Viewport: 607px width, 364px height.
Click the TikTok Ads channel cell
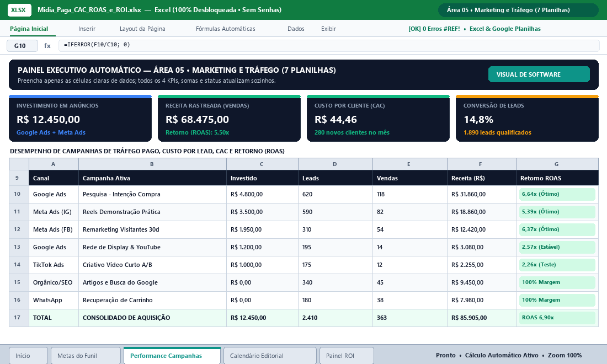click(x=54, y=265)
